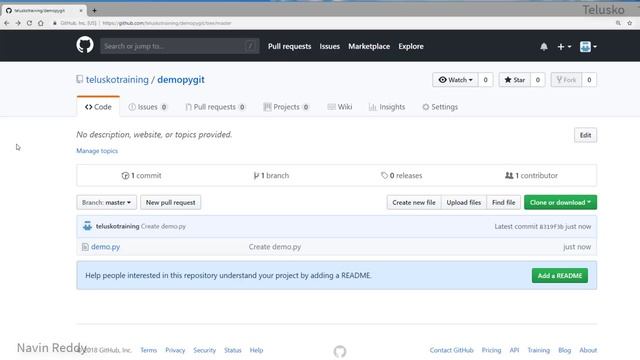The height and width of the screenshot is (360, 640).
Task: Open the Training footer link
Action: coord(538,350)
